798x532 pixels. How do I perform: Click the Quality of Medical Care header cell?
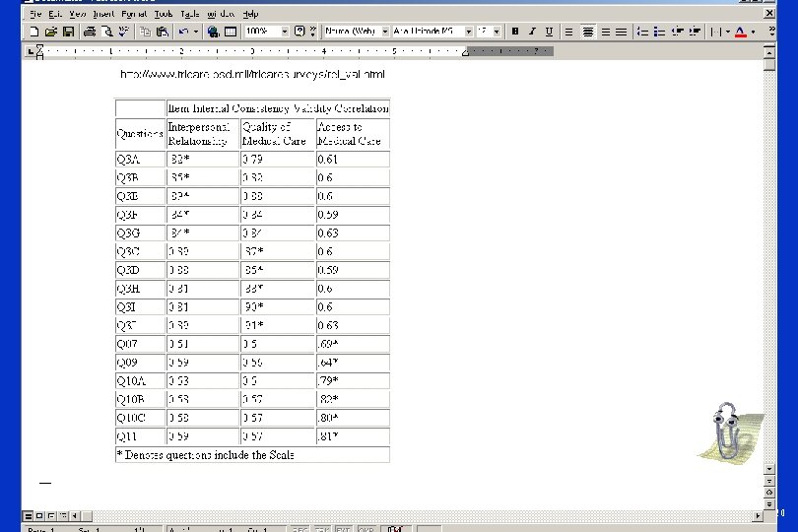[x=278, y=134]
